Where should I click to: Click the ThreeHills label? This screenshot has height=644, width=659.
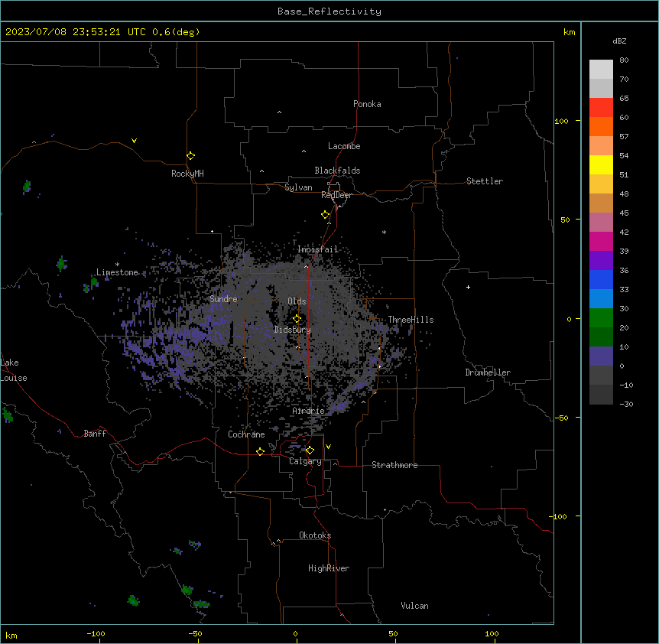411,320
